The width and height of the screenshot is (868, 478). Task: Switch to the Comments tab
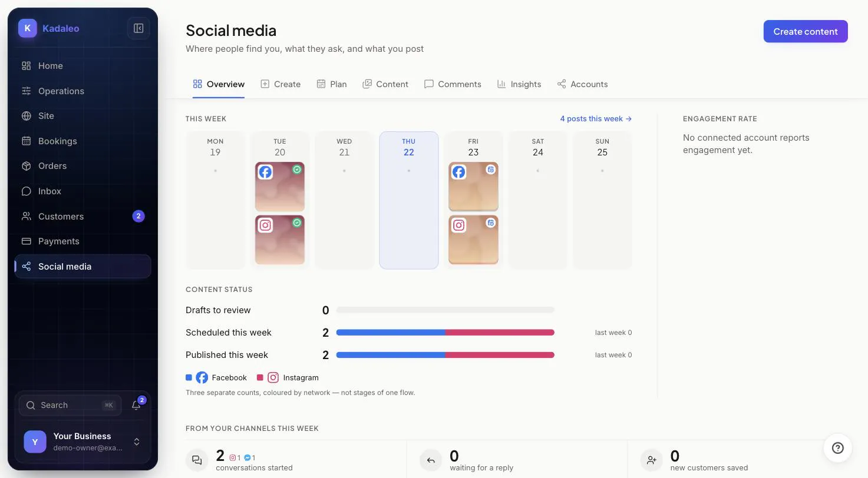pos(453,84)
